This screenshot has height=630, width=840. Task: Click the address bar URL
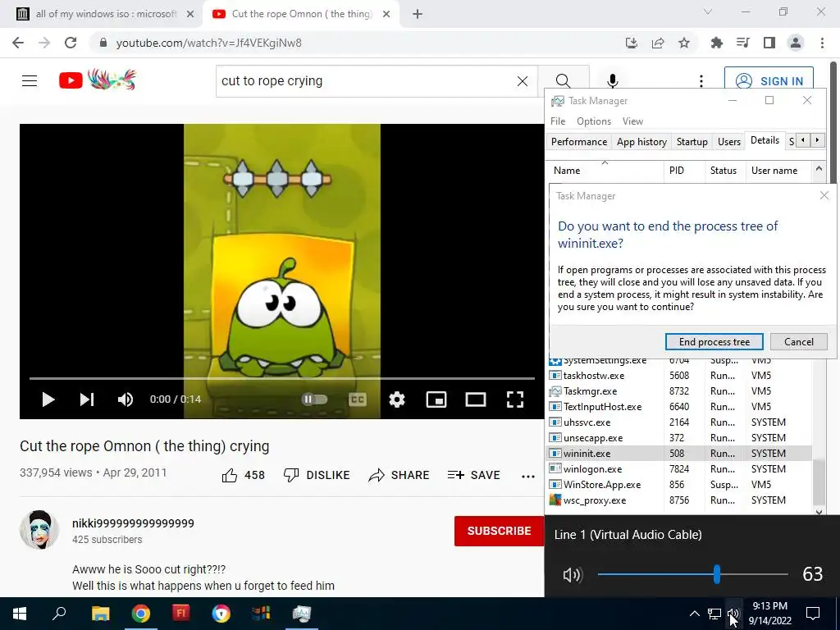pyautogui.click(x=209, y=43)
